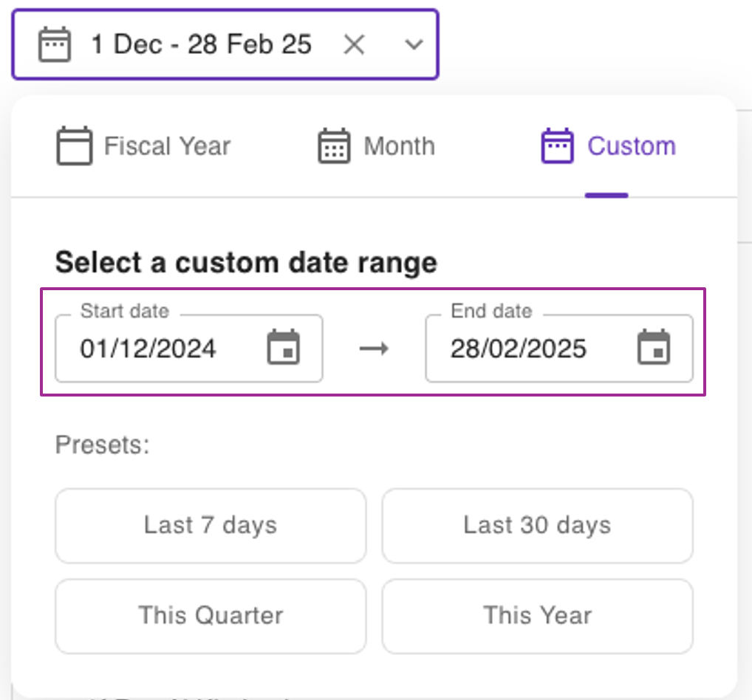
Task: Switch to the Fiscal Year tab label
Action: click(x=167, y=146)
